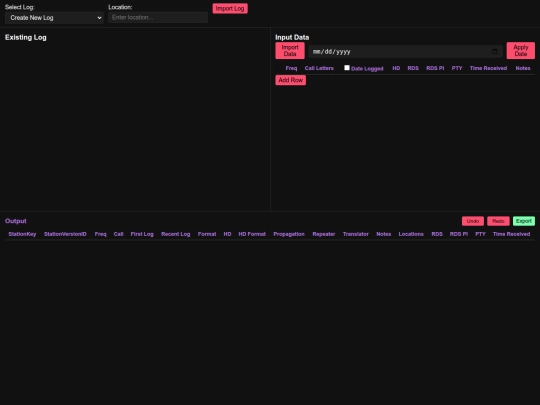The image size is (540, 405).
Task: Click the Translator column header
Action: (x=355, y=234)
